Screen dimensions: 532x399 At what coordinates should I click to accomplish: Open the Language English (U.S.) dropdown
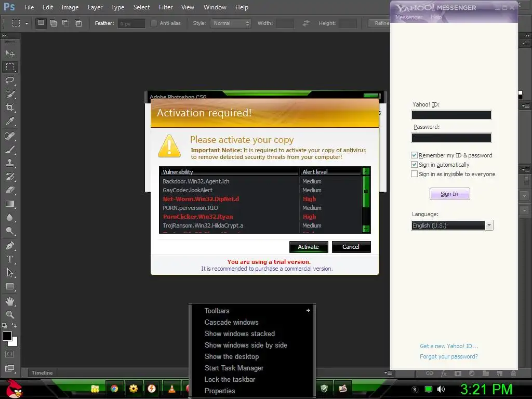452,225
